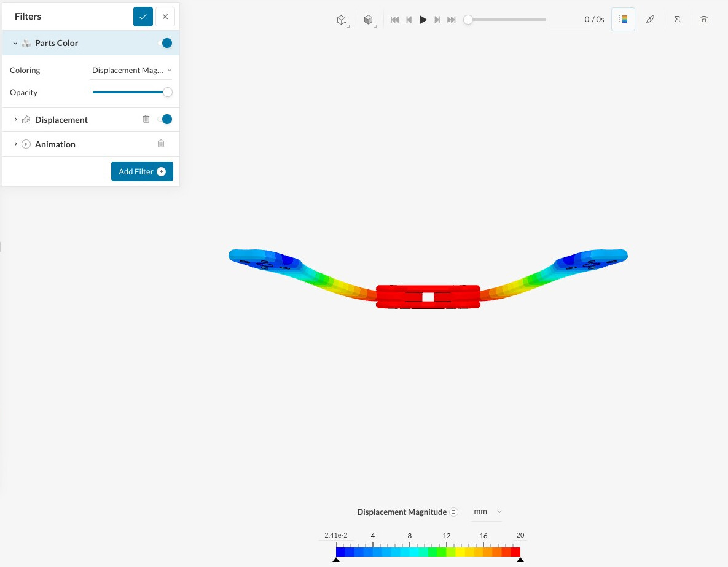Viewport: 728px width, 567px height.
Task: Adjust the Opacity slider handle
Action: point(168,92)
